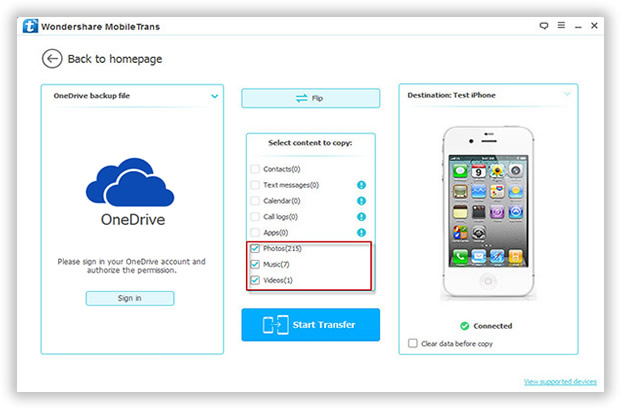Click the Back to homepage arrow icon

pos(52,59)
